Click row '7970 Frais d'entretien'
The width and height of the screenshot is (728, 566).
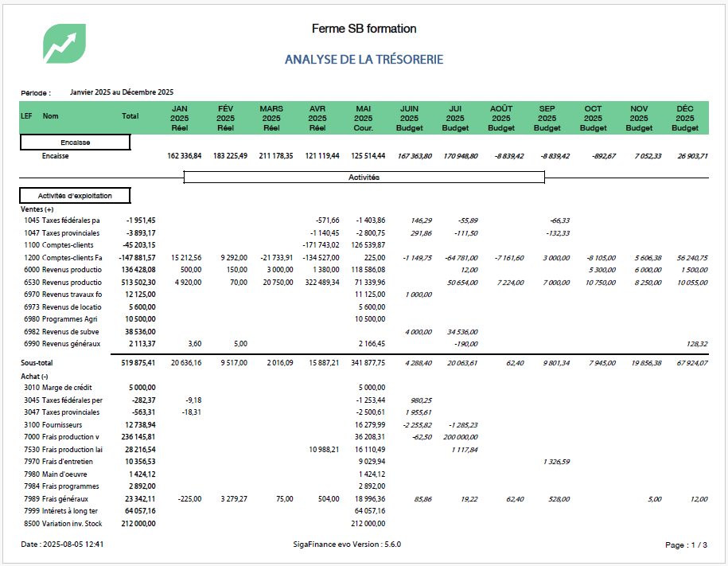364,461
